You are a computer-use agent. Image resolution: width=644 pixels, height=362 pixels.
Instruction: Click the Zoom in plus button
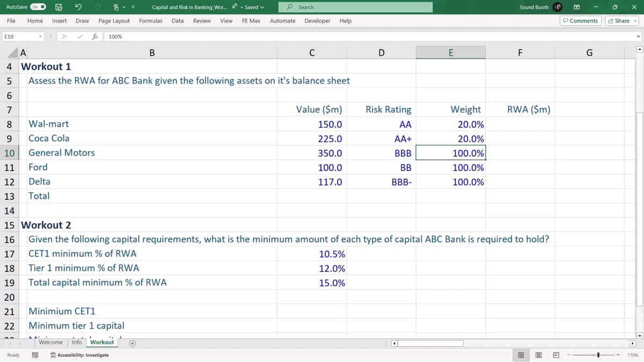[x=618, y=355]
